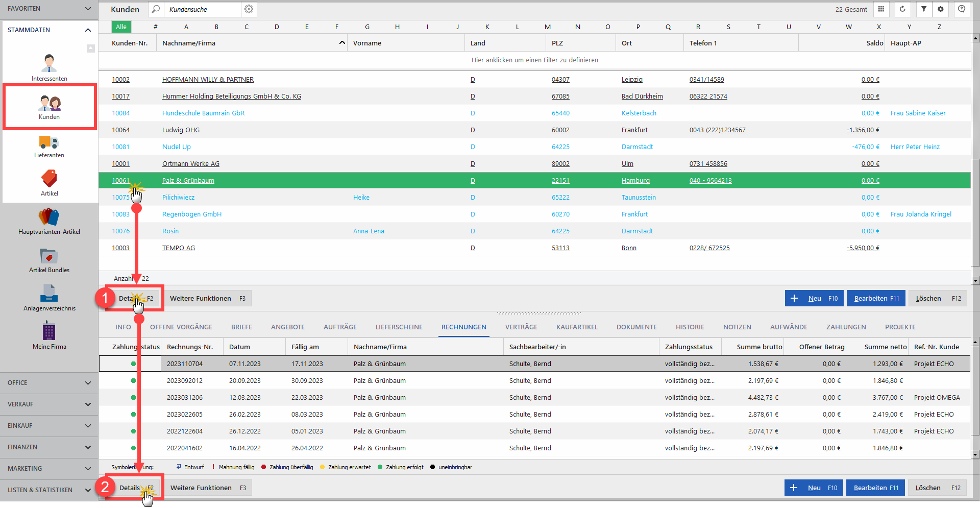The image size is (980, 508).
Task: Click the Kundensuche search field
Action: tap(203, 9)
